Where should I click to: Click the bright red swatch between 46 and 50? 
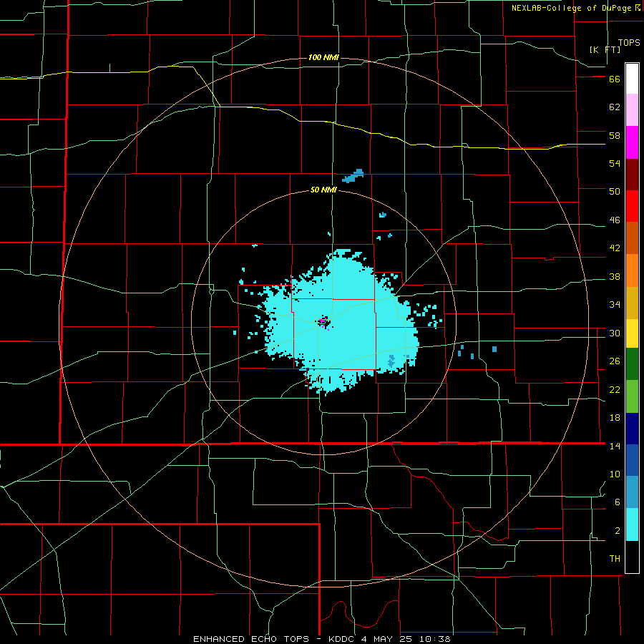coord(632,206)
